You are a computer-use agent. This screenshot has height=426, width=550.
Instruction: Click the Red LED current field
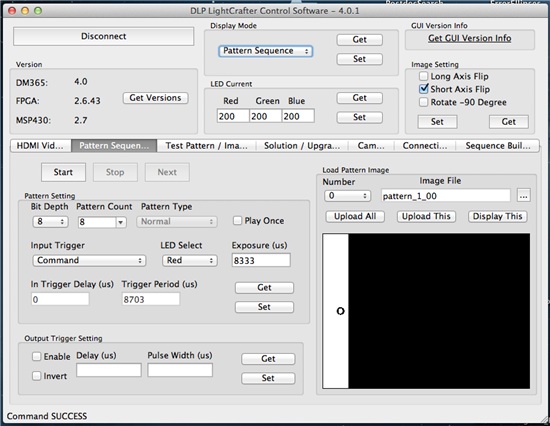[233, 116]
